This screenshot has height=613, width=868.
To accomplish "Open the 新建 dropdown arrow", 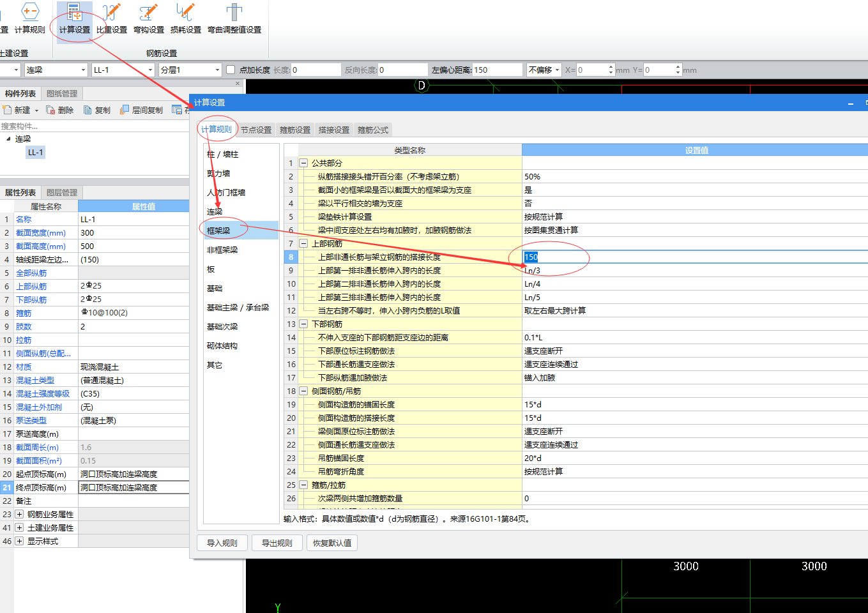I will (x=36, y=110).
